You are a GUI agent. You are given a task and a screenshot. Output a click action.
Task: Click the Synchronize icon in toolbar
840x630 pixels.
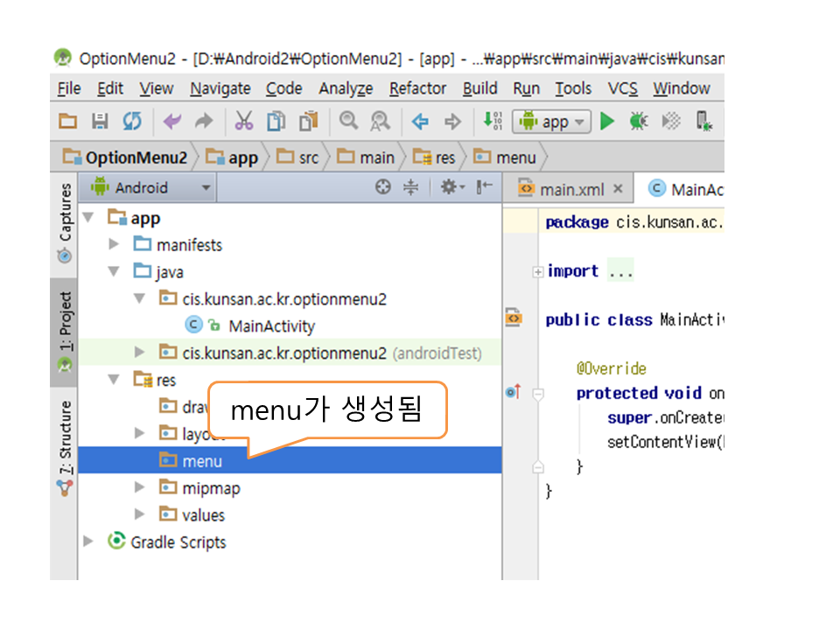pyautogui.click(x=131, y=122)
